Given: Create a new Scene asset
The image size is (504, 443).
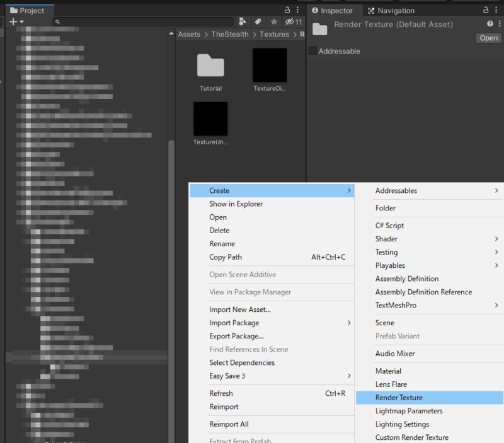Looking at the screenshot, I should (x=430, y=323).
